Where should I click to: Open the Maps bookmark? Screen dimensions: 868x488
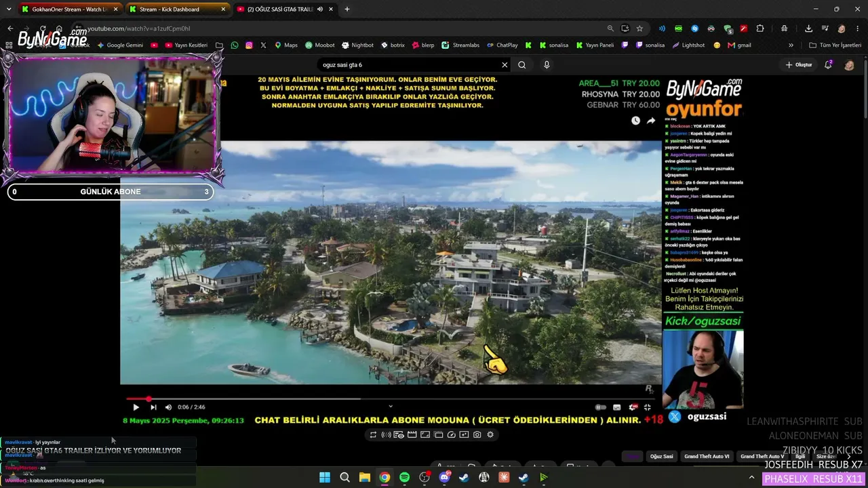(286, 45)
